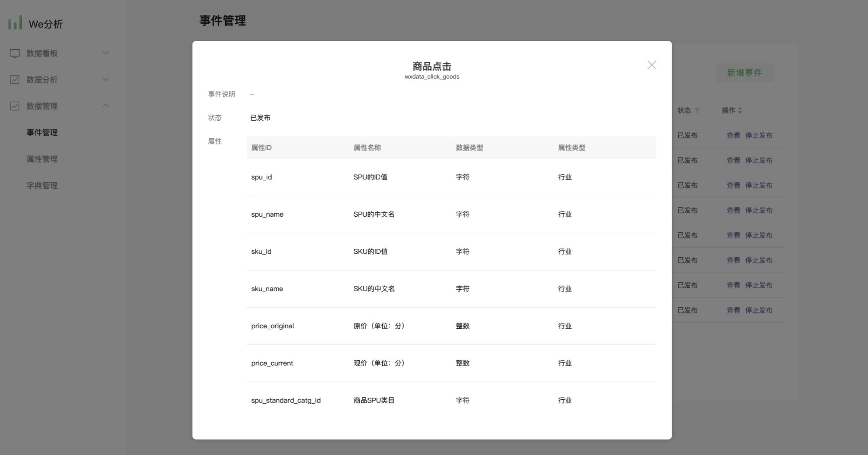Click 停止发布 in the first table row
The width and height of the screenshot is (868, 455).
759,136
